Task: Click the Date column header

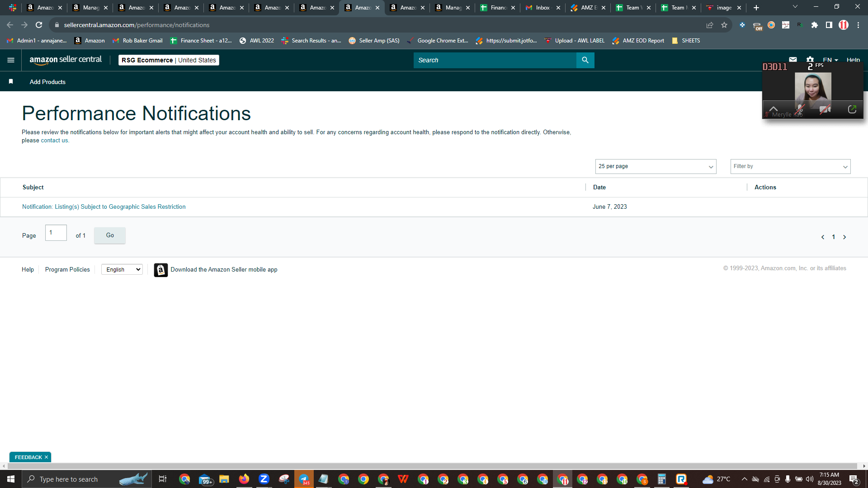Action: click(x=599, y=188)
